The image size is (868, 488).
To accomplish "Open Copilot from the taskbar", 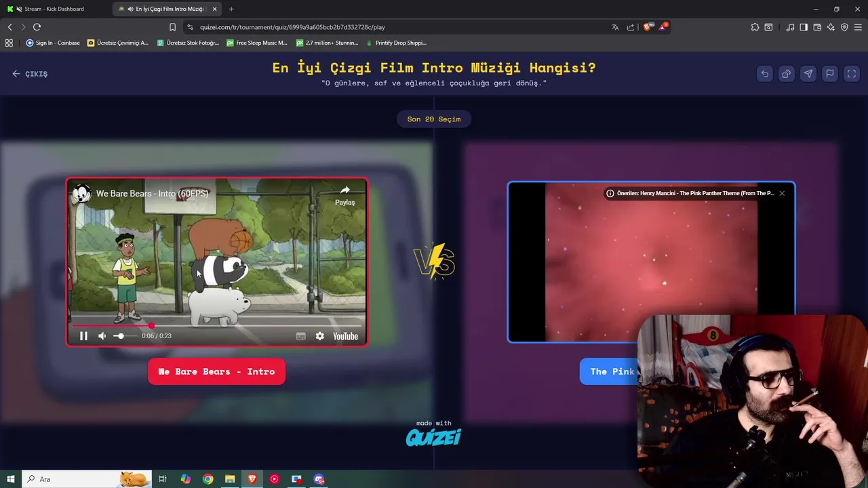I will click(185, 479).
